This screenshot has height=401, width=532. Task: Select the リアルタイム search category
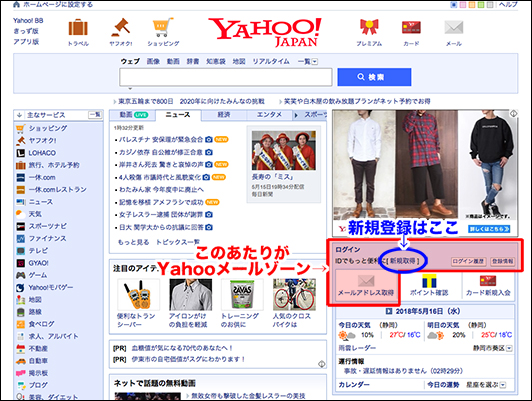[x=270, y=61]
